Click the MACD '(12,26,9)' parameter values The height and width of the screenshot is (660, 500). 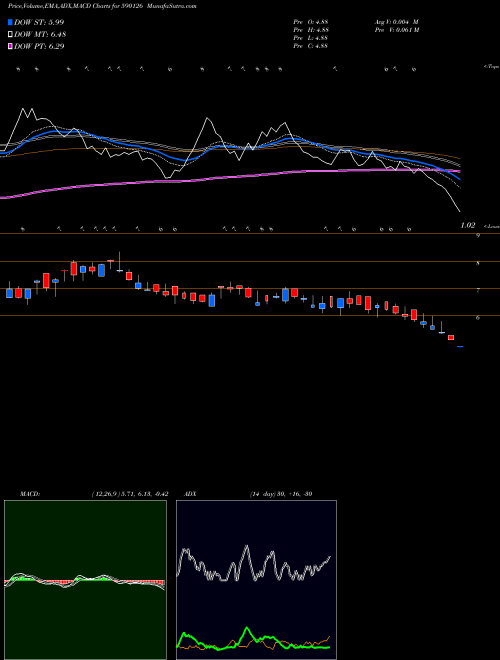pyautogui.click(x=130, y=494)
